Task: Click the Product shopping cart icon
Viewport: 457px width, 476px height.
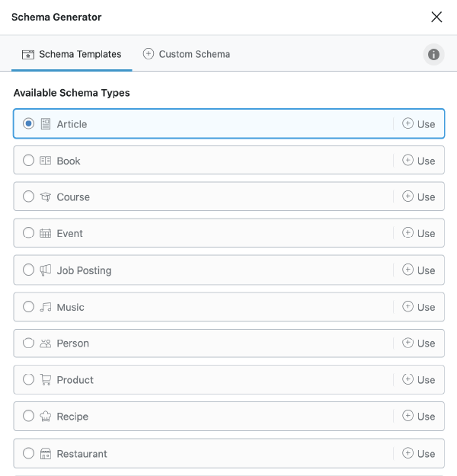Action: tap(46, 380)
